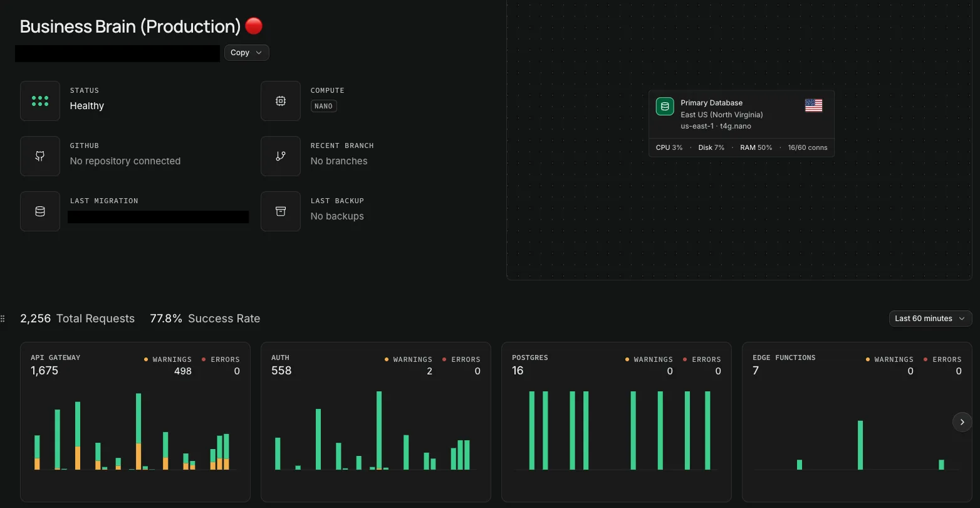Click the 1,675 API Gateway request count
This screenshot has width=980, height=508.
44,371
